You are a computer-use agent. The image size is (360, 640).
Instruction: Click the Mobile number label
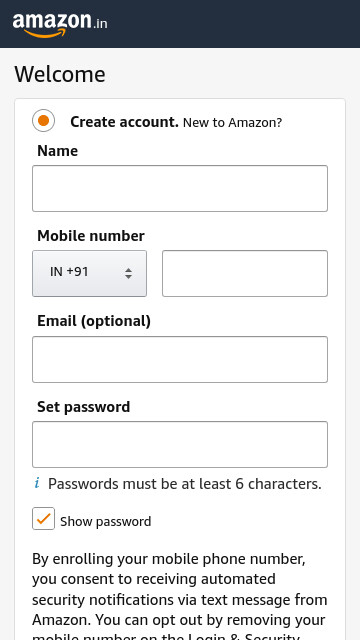[x=91, y=236]
